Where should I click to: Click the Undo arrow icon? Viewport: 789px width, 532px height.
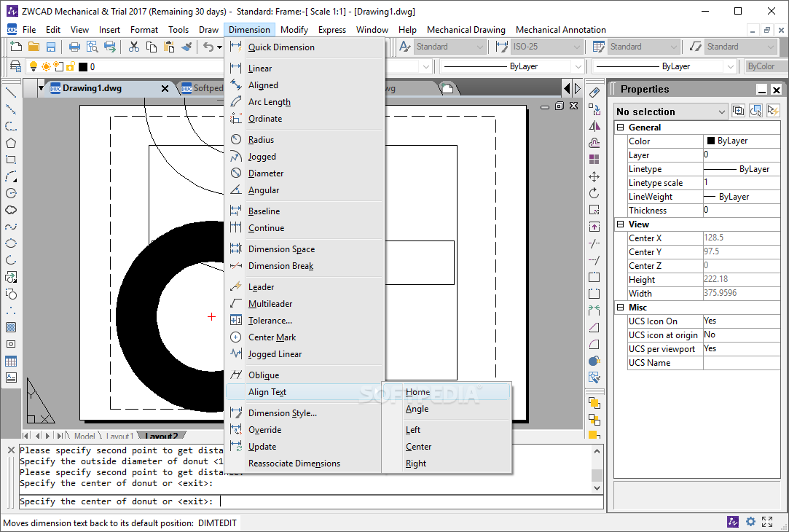click(208, 47)
